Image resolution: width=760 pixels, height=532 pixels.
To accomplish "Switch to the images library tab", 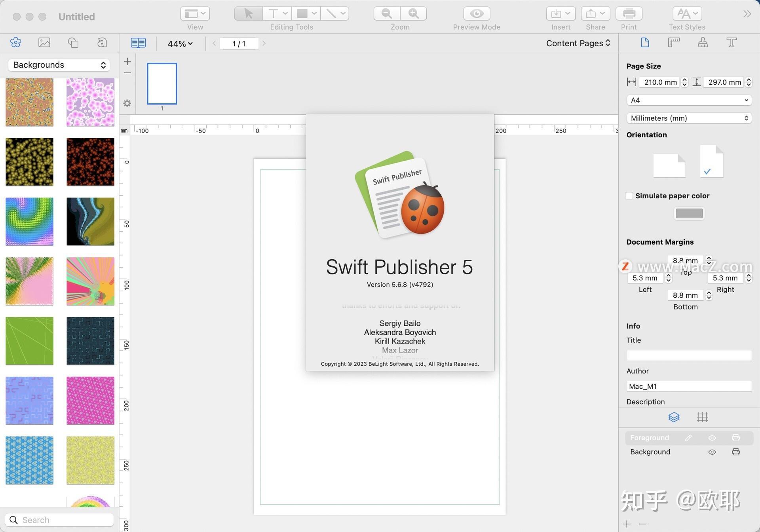I will (44, 42).
